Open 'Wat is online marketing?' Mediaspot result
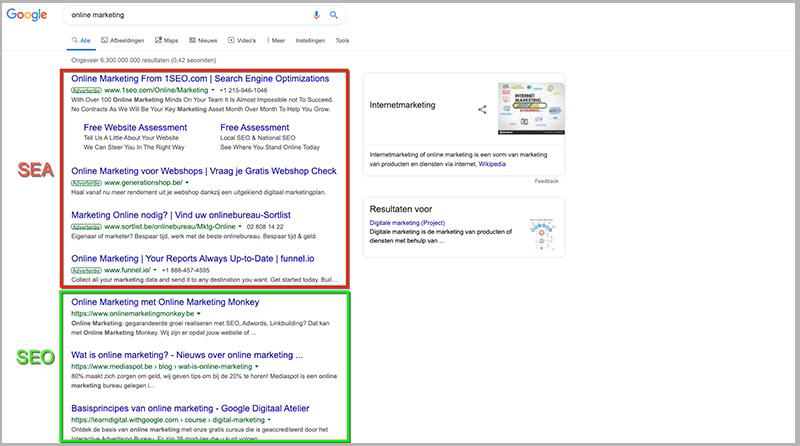Viewport: 800px width, 446px height. (187, 355)
